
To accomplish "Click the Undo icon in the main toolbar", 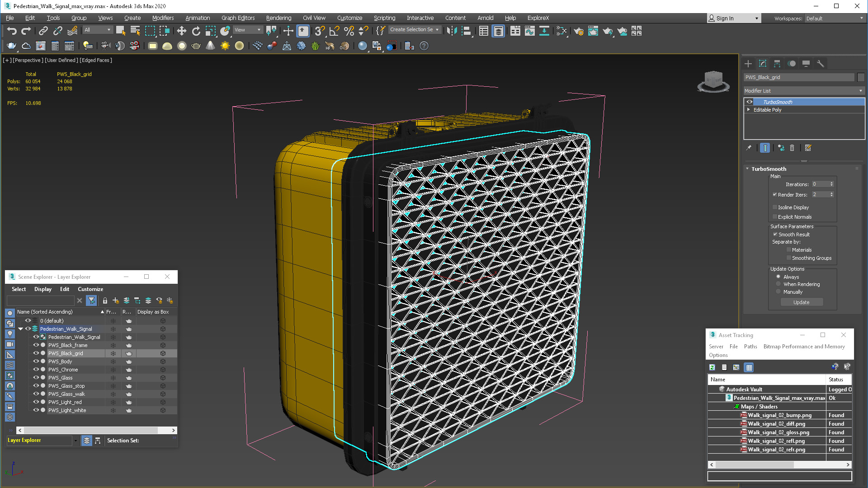I will (x=12, y=31).
